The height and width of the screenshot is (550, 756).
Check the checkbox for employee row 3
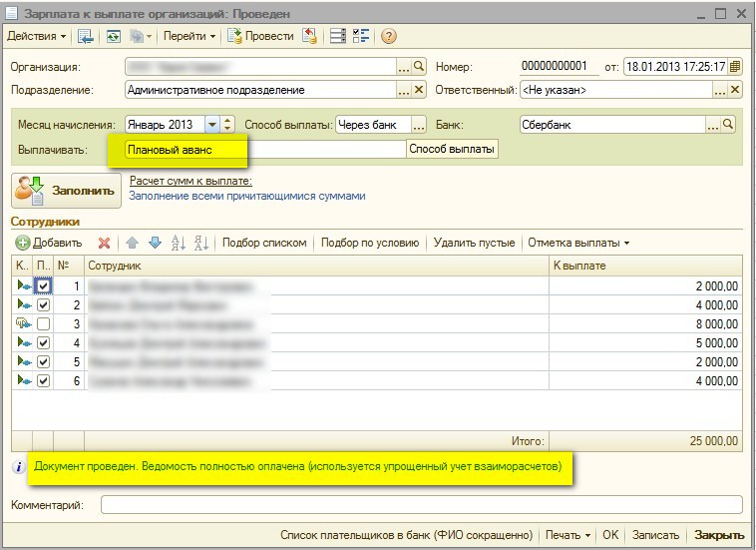tap(43, 324)
